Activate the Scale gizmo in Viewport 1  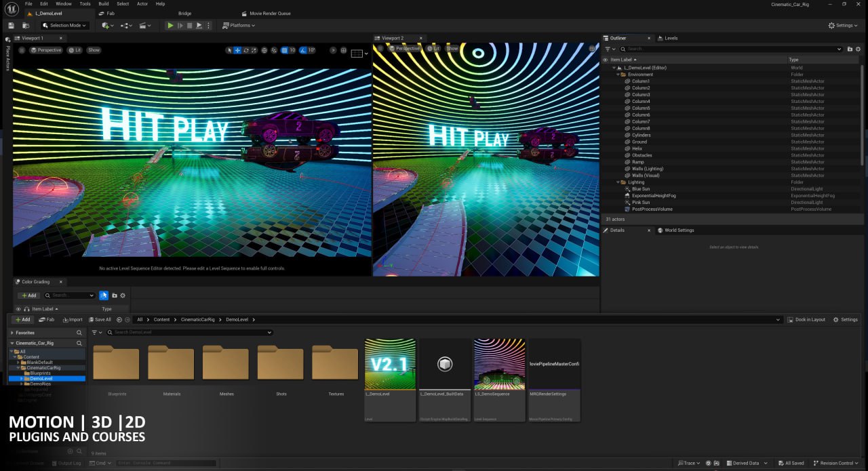(254, 50)
